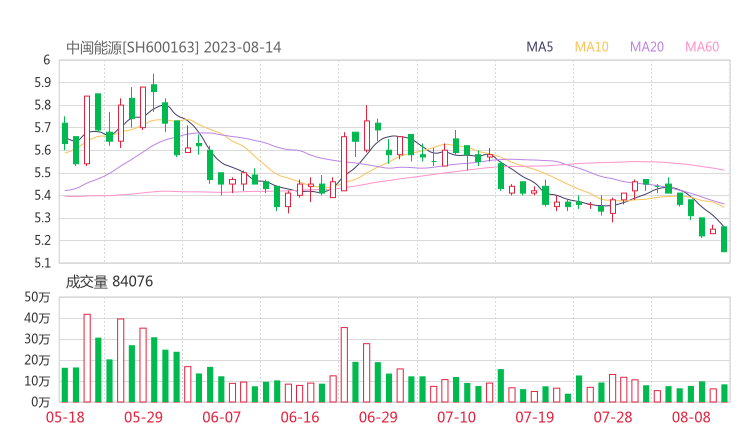Select the 成交量 84076 volume label

point(110,282)
